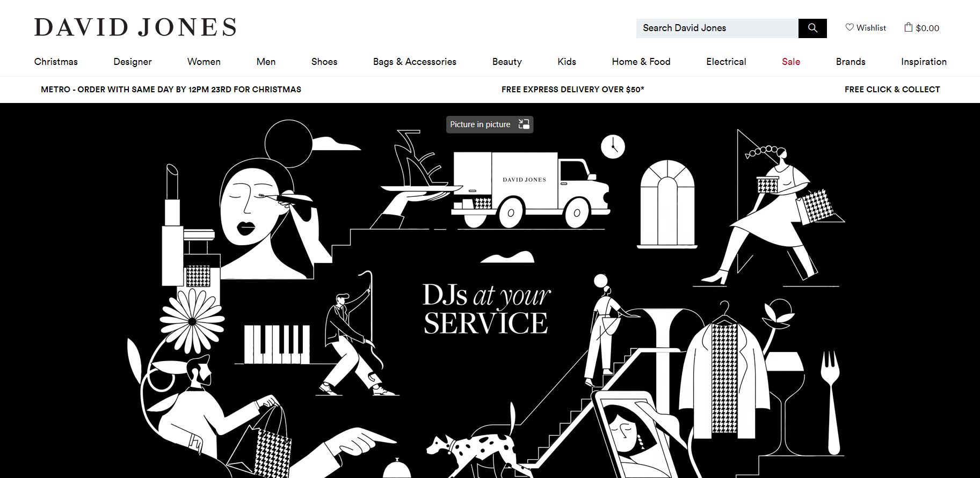Select the Men menu item

click(266, 62)
